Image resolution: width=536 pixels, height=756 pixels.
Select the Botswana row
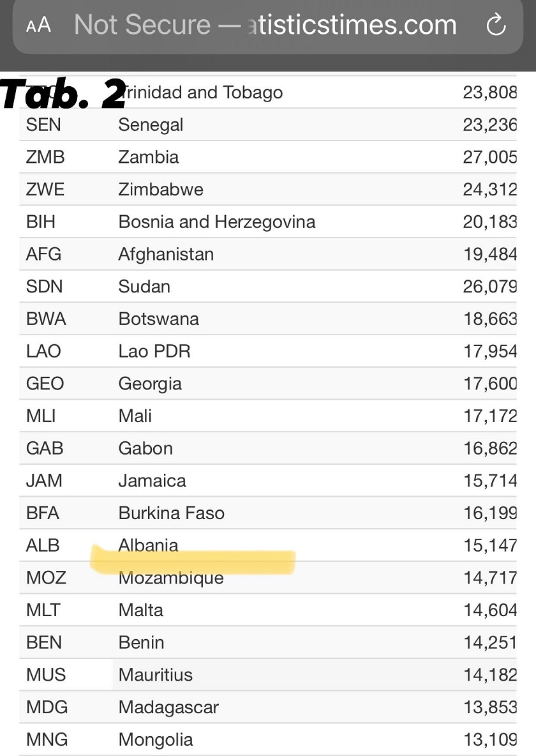tap(268, 319)
